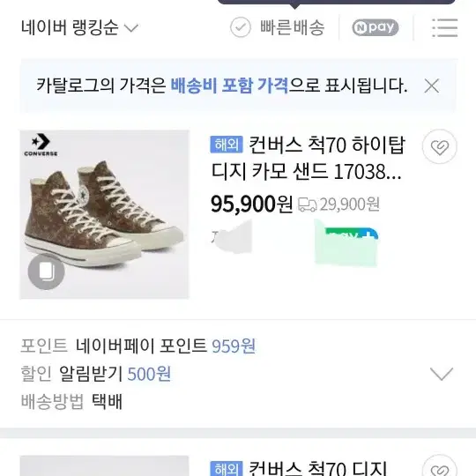This screenshot has height=476, width=476.
Task: Select the 알림받기 500원 discount
Action: pos(115,374)
